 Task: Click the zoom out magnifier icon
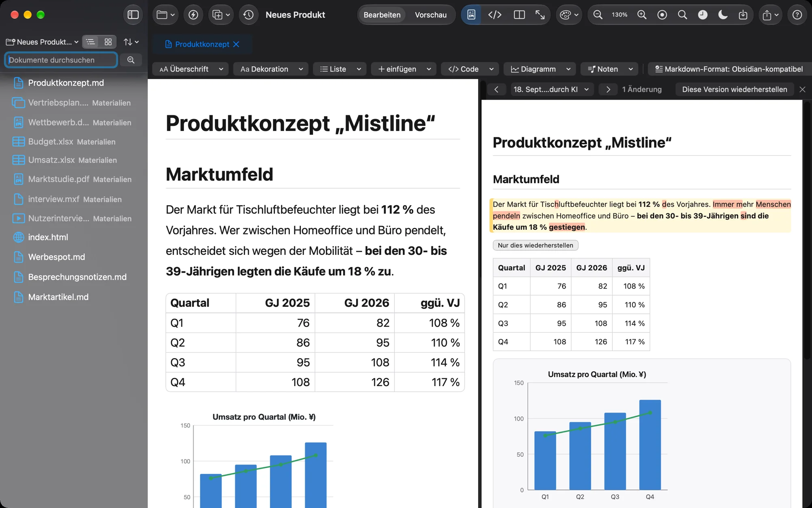[598, 15]
